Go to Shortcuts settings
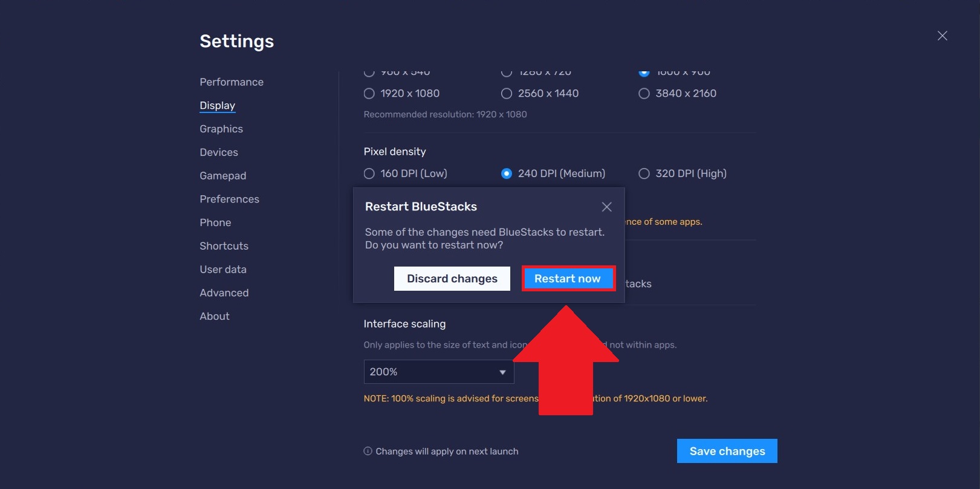Viewport: 980px width, 489px height. pyautogui.click(x=224, y=246)
